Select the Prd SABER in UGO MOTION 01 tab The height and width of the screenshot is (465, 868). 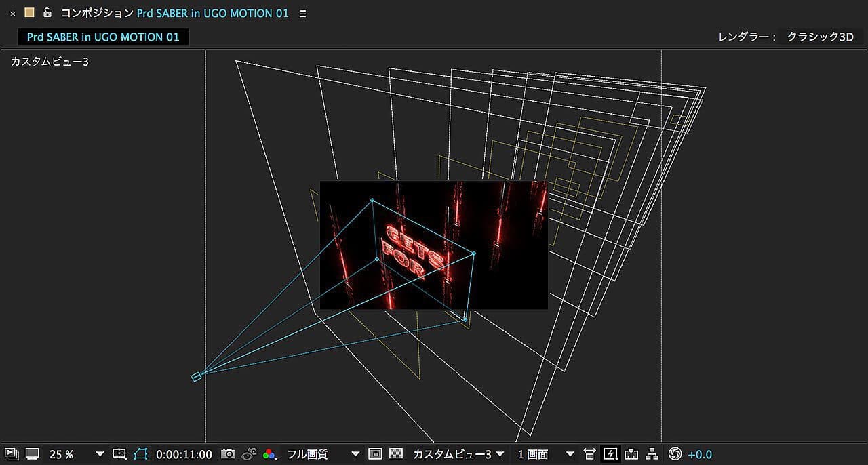pos(103,37)
